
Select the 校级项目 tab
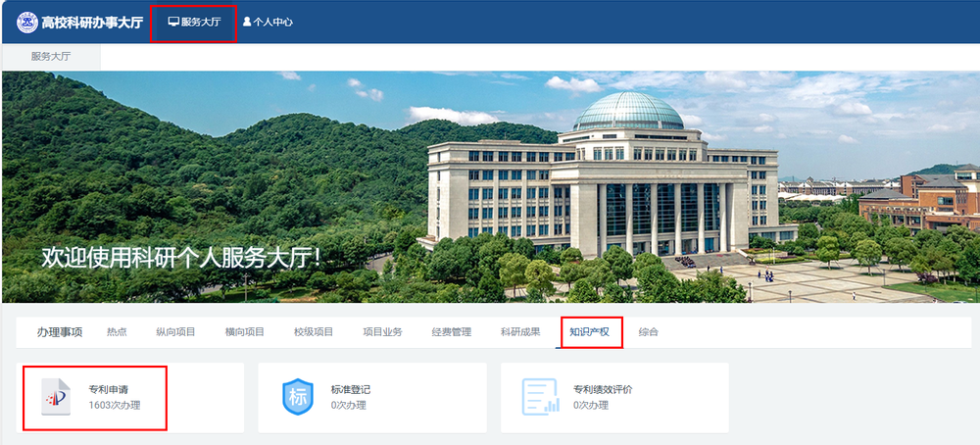pos(314,332)
